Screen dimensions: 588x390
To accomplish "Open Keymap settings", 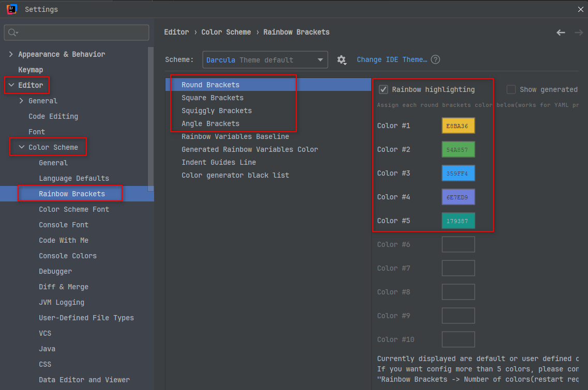I will [x=31, y=70].
